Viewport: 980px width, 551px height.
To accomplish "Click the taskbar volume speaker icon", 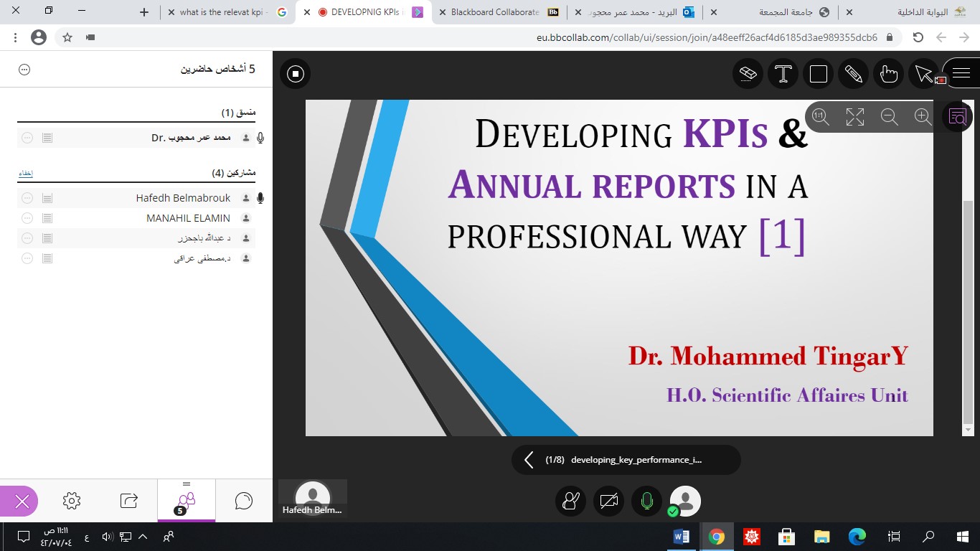I will pyautogui.click(x=107, y=537).
